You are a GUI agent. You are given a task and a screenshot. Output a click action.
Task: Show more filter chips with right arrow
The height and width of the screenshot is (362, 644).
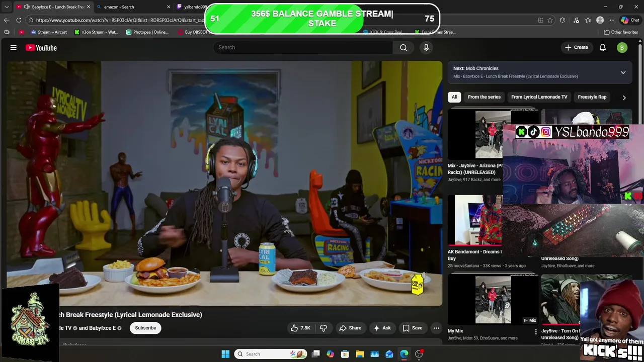624,98
